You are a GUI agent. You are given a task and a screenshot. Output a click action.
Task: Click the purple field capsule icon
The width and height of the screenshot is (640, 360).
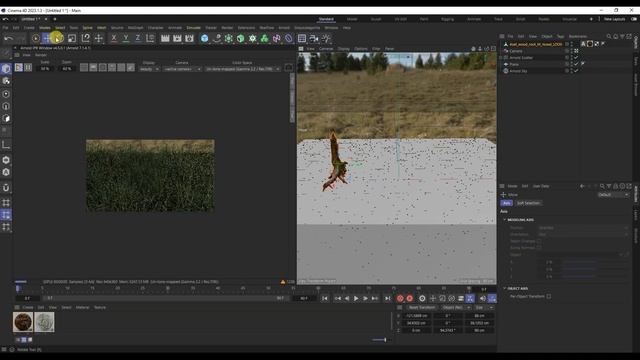[289, 38]
